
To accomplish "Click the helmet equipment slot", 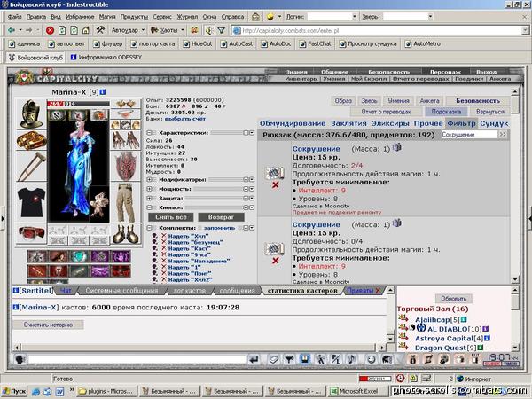I will click(x=31, y=114).
